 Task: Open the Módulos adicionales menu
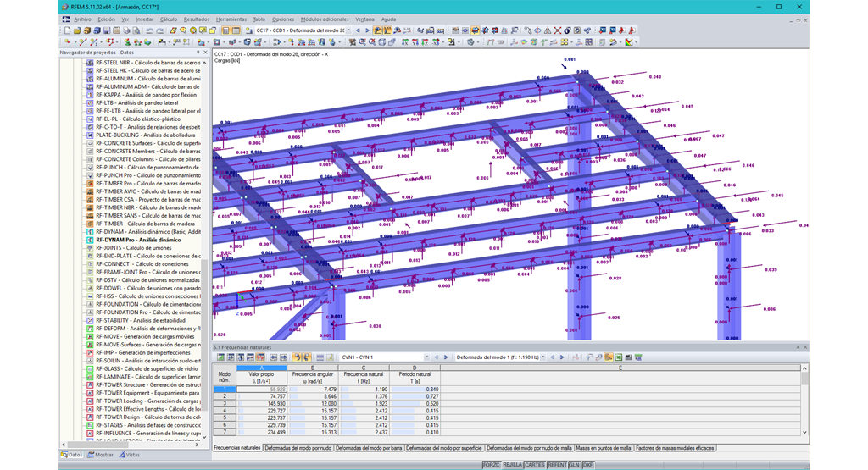click(325, 19)
